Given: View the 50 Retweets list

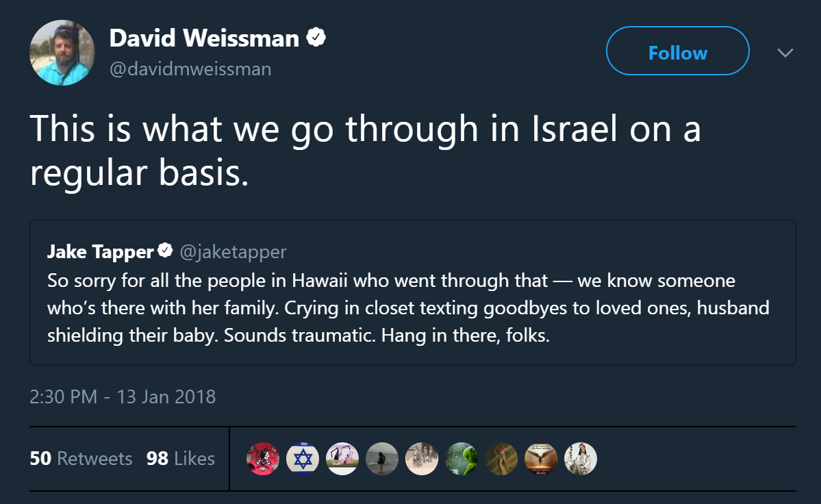Looking at the screenshot, I should tap(81, 459).
